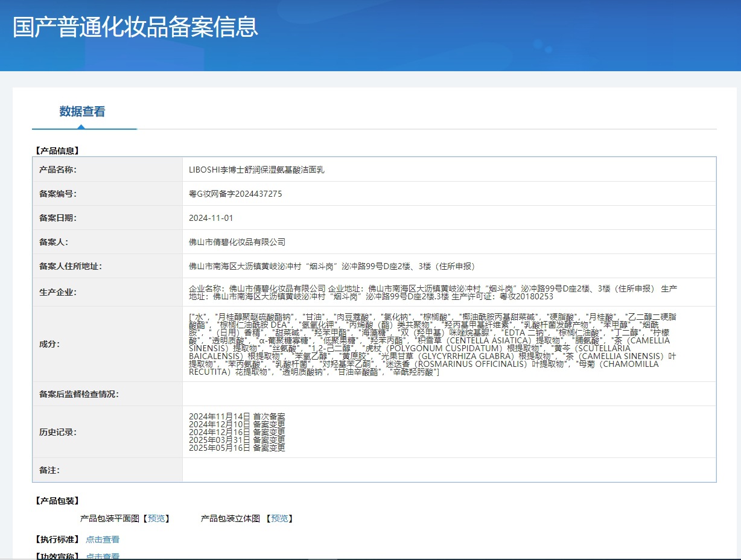Image resolution: width=741 pixels, height=560 pixels.
Task: Select product name LIBOSHI李博士舒润保湿氨基酸洁面乳
Action: [x=256, y=170]
